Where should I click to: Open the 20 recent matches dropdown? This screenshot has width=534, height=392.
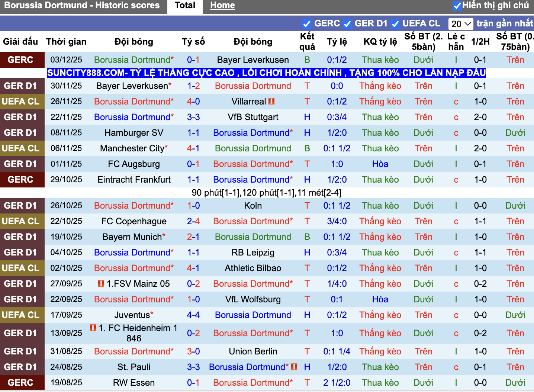point(461,24)
